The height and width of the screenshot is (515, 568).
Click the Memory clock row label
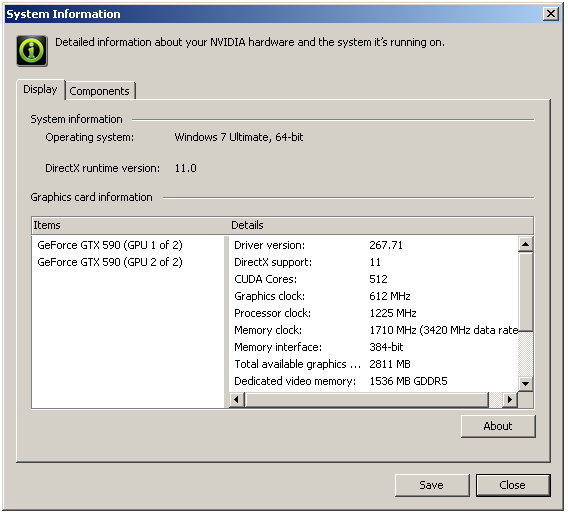[x=268, y=330]
